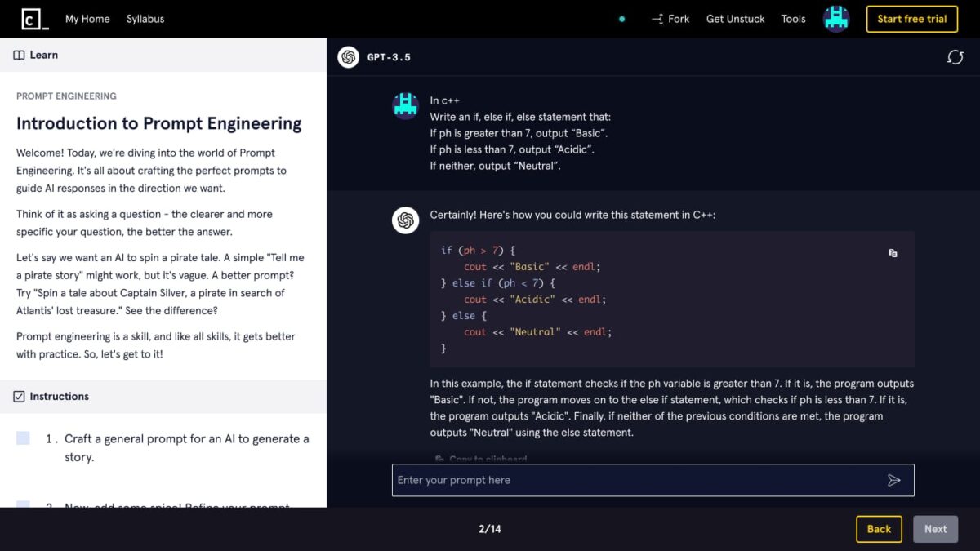Click the code line else if (ph < 7)
Viewport: 980px width, 551px height.
pos(498,283)
